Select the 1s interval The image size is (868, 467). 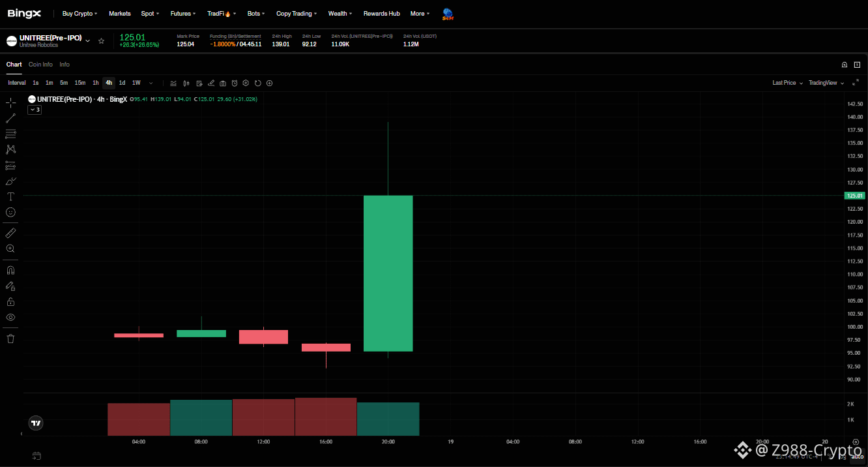36,83
